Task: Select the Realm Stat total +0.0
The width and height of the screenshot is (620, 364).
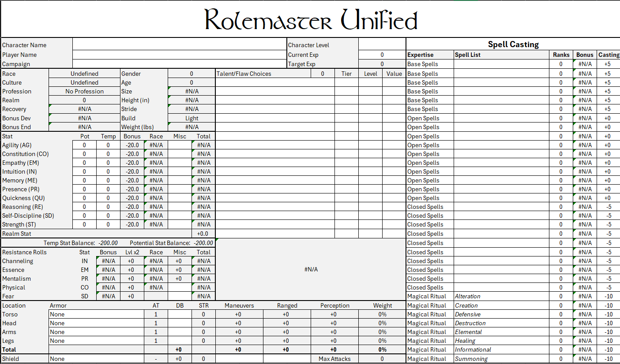Action: pyautogui.click(x=203, y=234)
